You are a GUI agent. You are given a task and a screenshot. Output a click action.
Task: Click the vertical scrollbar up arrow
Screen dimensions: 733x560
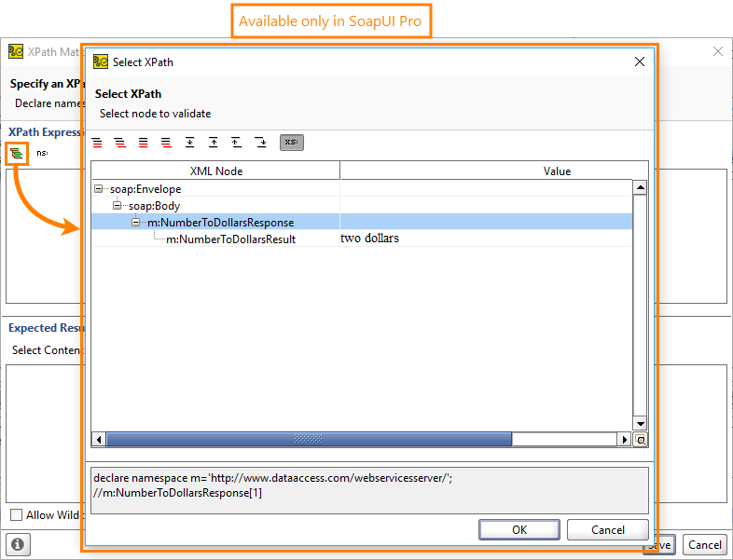pos(640,187)
